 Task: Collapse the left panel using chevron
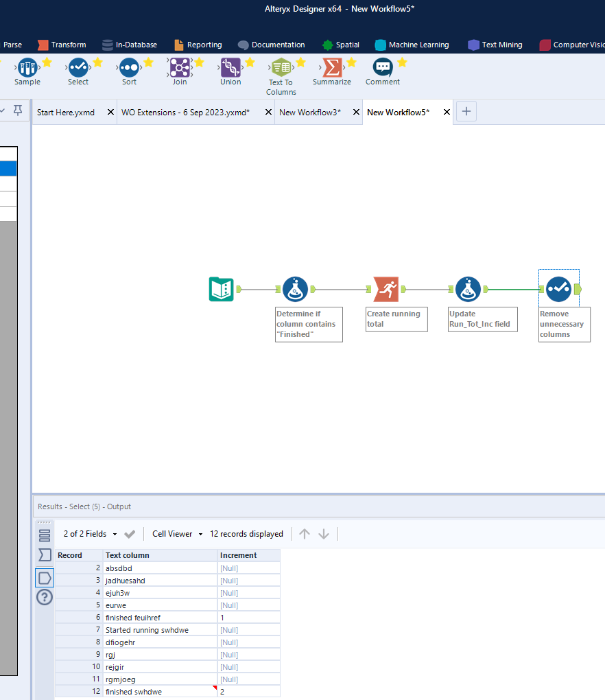tap(3, 110)
